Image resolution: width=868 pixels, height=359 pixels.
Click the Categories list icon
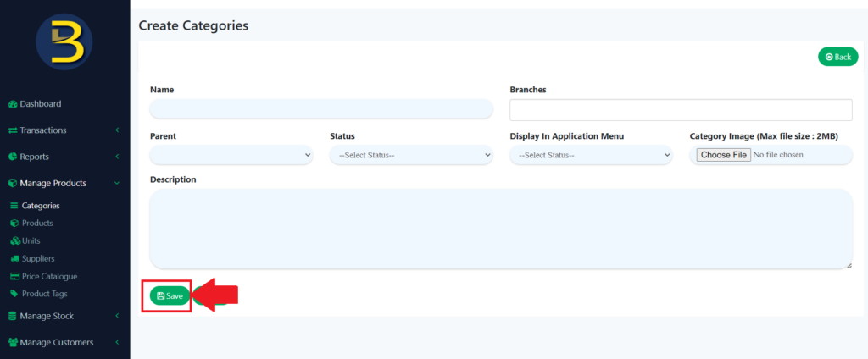click(14, 206)
